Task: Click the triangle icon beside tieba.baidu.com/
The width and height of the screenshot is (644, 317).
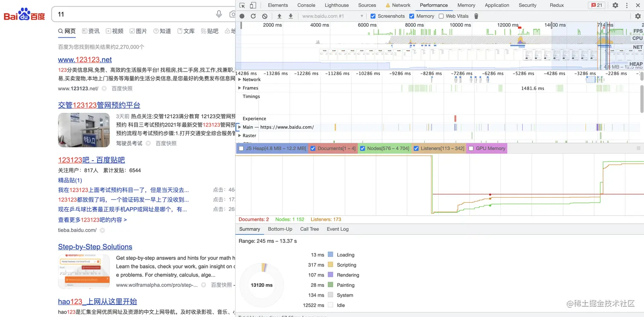Action: click(102, 231)
